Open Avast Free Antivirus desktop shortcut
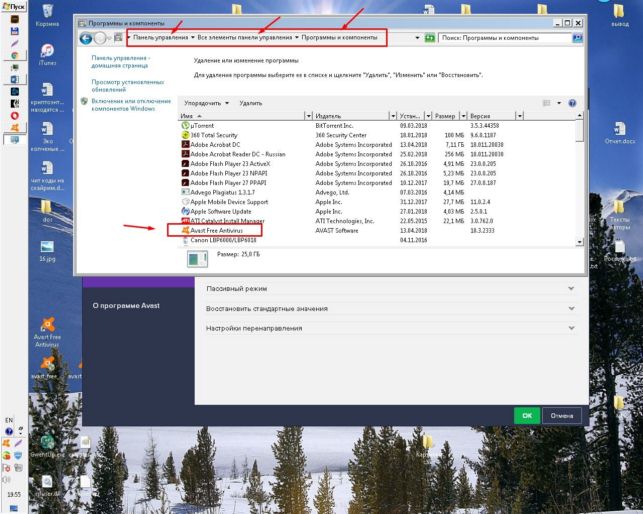Screen dimensions: 643x514 click(x=47, y=332)
